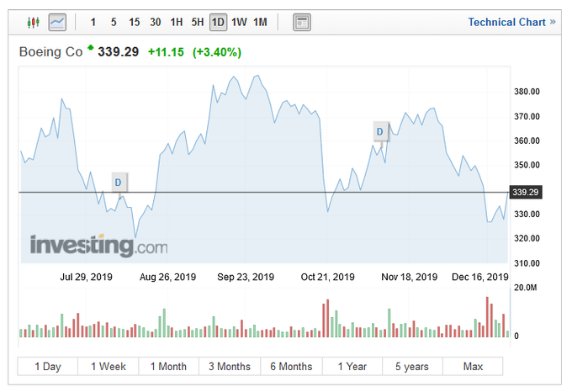
Task: Show the 1 Day range
Action: [48, 366]
